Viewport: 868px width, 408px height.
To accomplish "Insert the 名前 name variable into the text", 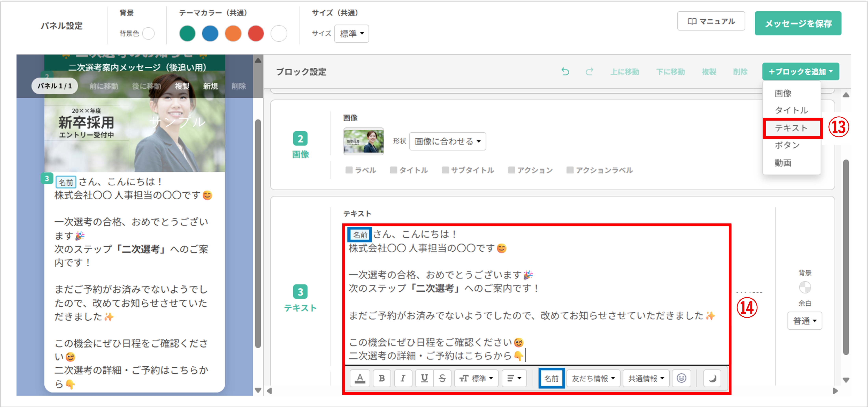I will coord(552,378).
